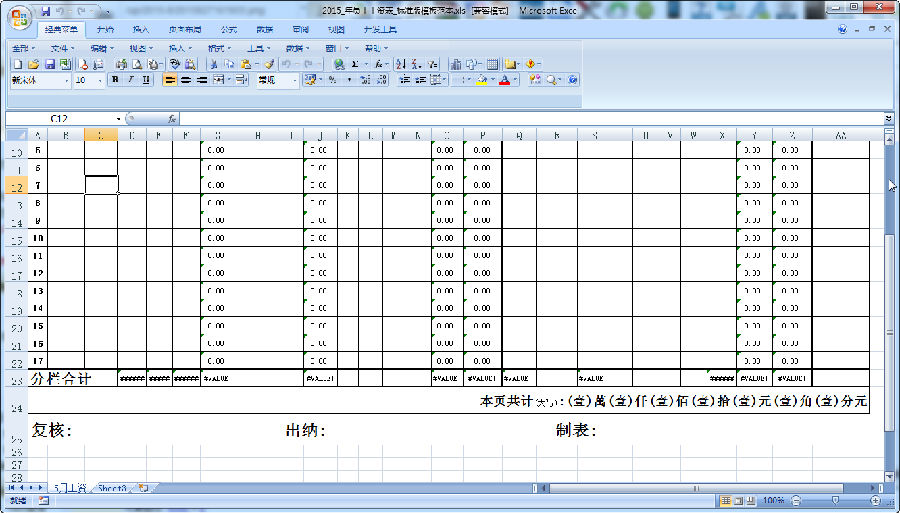The image size is (900, 513).
Task: Click the AutoSum sigma icon
Action: pyautogui.click(x=355, y=64)
